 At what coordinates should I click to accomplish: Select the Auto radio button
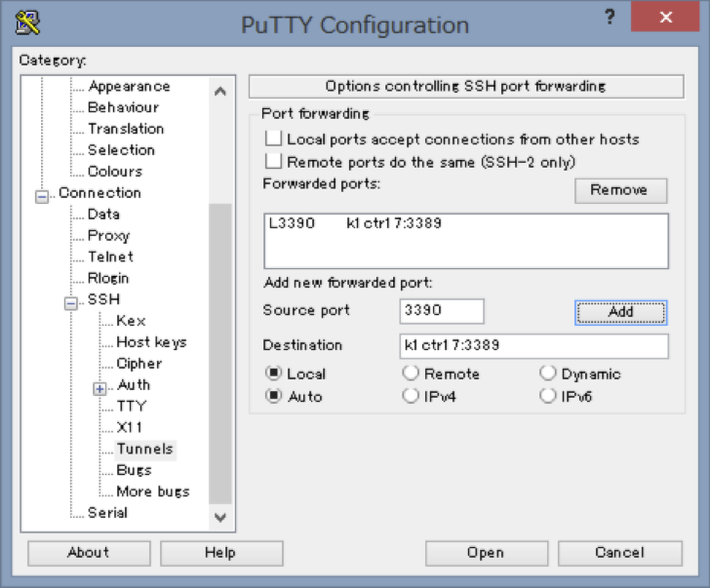point(273,396)
